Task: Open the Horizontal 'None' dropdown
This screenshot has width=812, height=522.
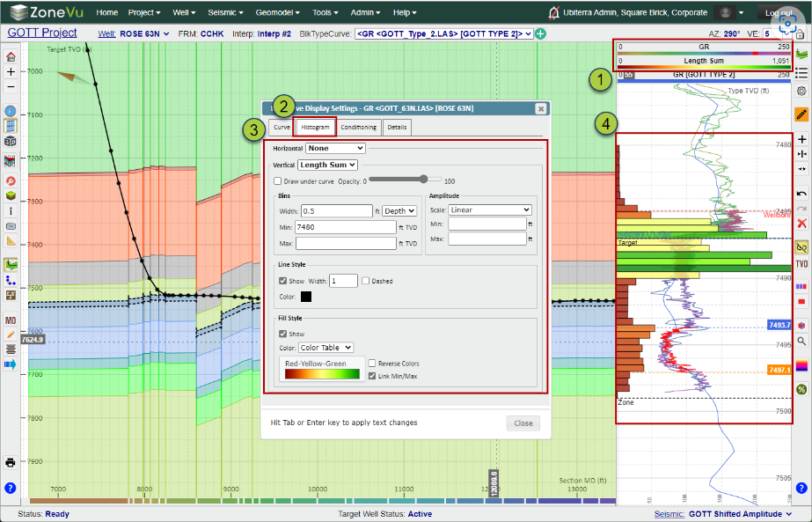Action: point(335,148)
